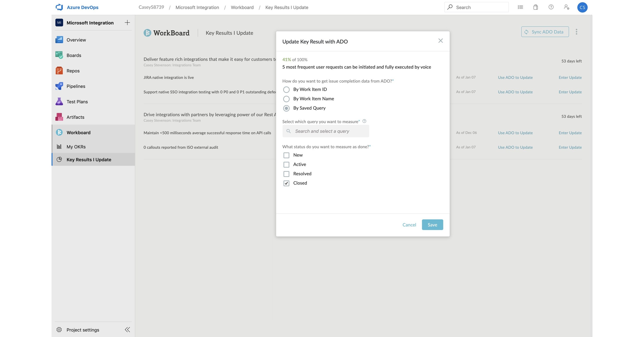This screenshot has height=337, width=644.
Task: Go to Workboard via the breadcrumb
Action: [242, 7]
